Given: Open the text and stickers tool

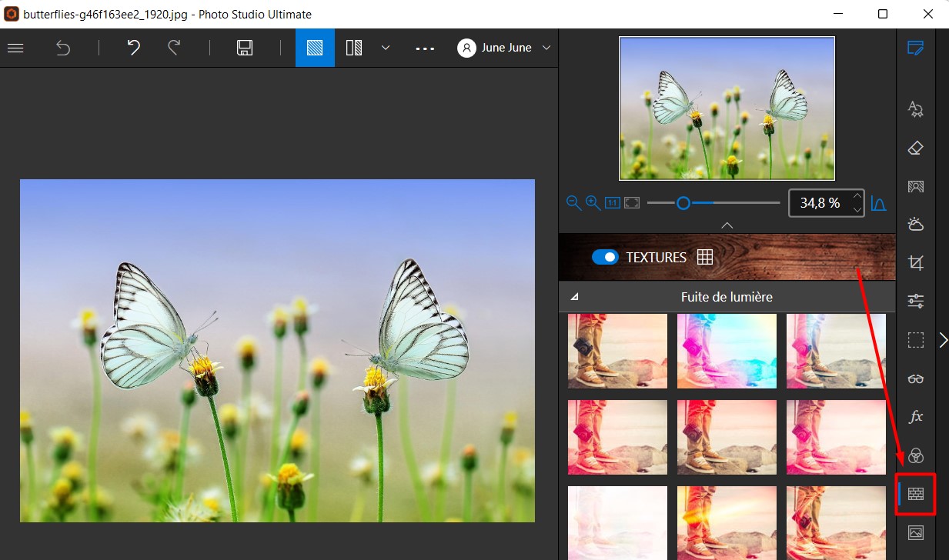Looking at the screenshot, I should coord(916,108).
